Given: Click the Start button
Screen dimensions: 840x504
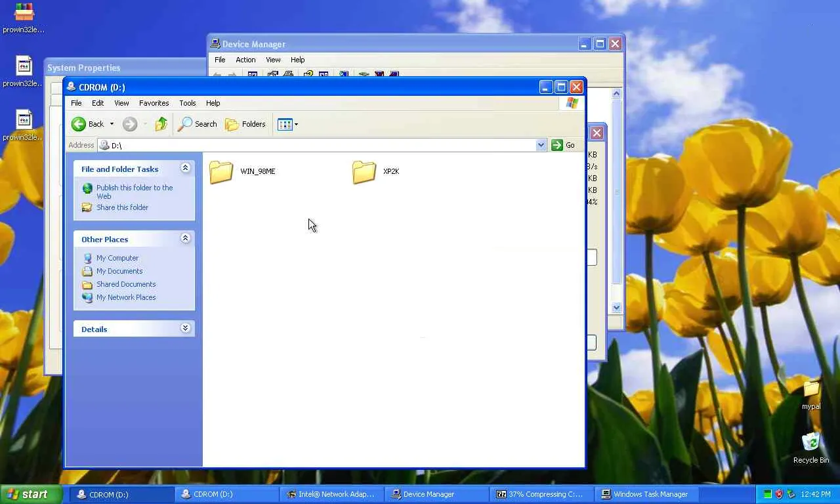Looking at the screenshot, I should click(31, 494).
